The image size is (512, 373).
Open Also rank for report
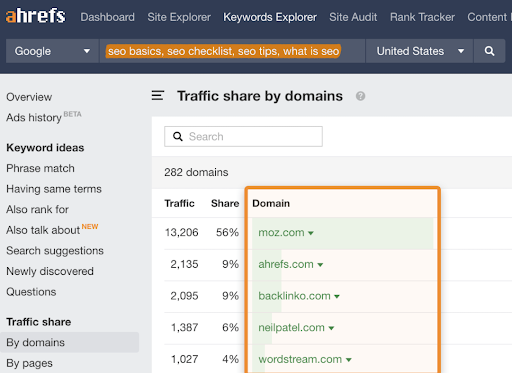click(x=37, y=209)
